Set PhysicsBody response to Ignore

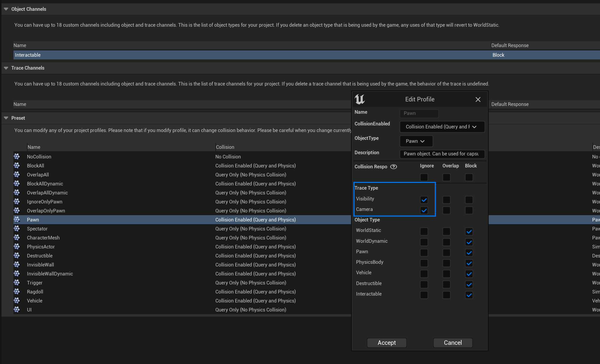point(424,263)
